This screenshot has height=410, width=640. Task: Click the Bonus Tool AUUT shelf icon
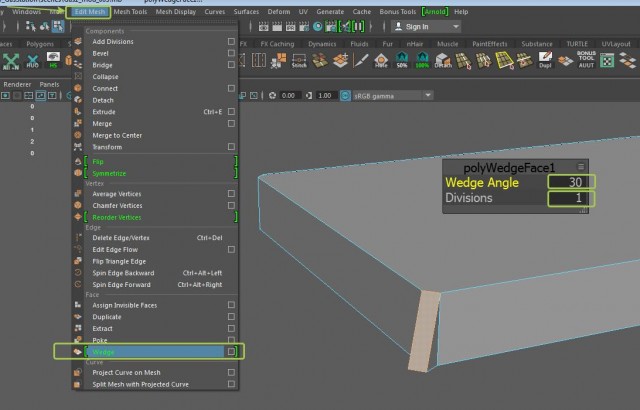coord(586,60)
